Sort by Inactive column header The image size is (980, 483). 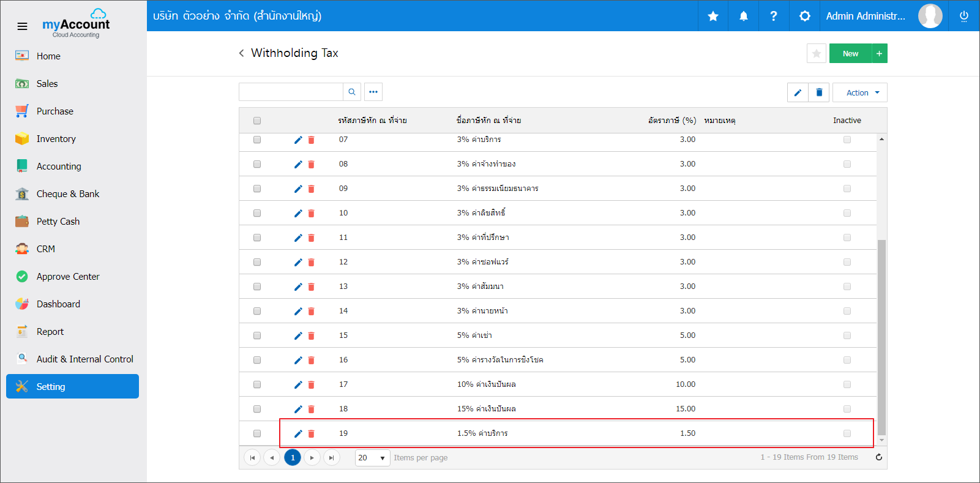847,121
